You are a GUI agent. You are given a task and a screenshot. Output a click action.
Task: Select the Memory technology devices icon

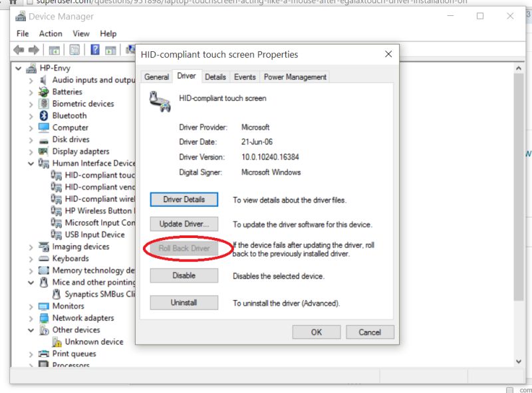pyautogui.click(x=44, y=271)
